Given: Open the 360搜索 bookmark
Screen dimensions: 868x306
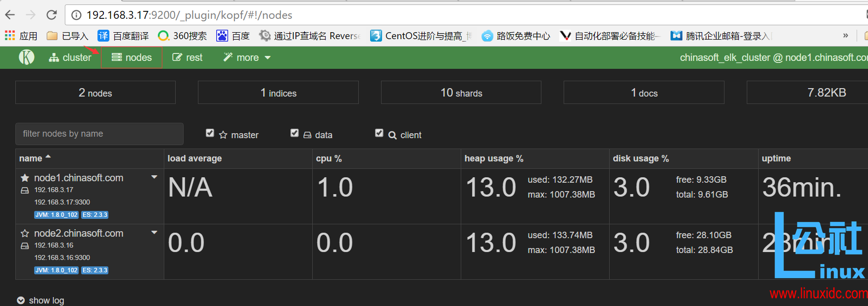Looking at the screenshot, I should (182, 36).
